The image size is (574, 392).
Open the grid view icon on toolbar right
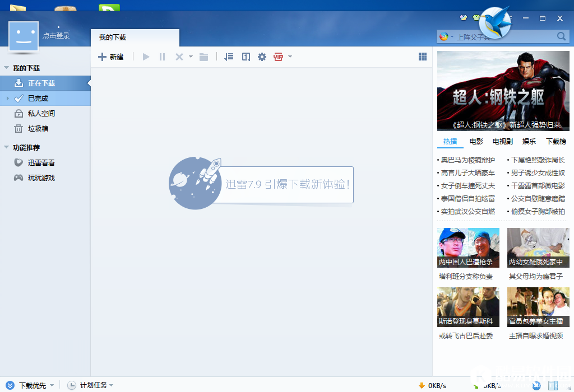click(423, 57)
